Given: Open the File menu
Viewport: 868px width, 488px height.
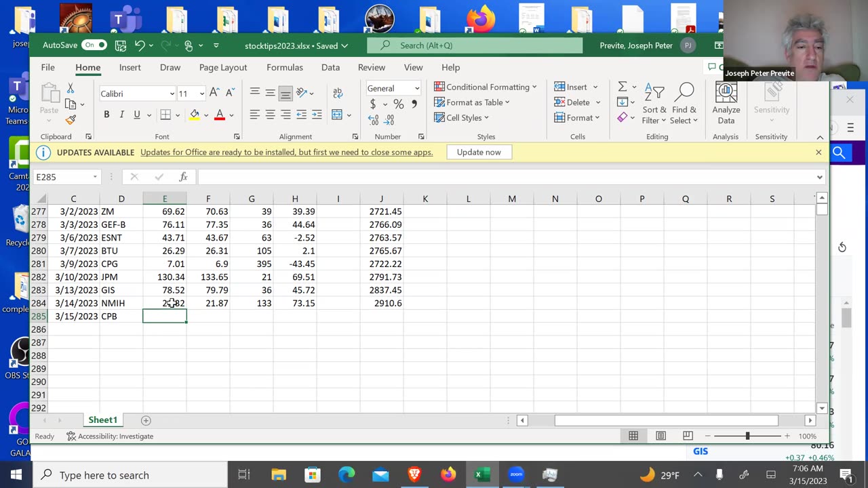Looking at the screenshot, I should tap(47, 67).
